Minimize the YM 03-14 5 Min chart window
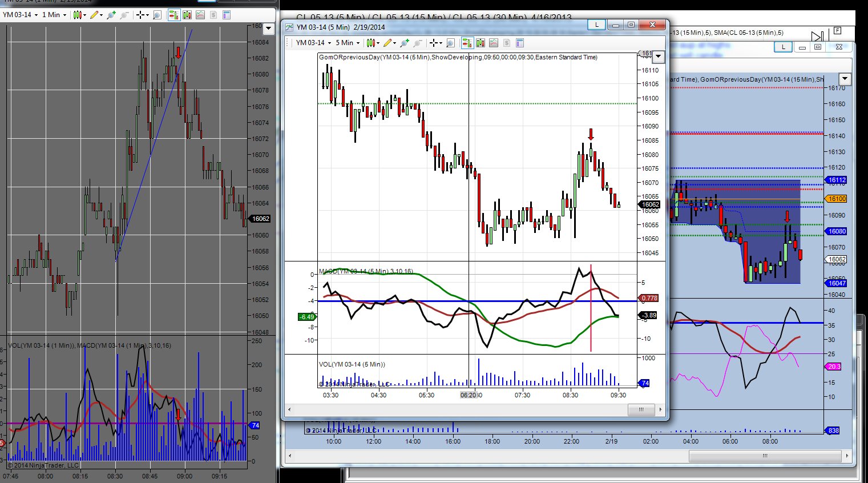Screen dimensions: 868x483 (615, 25)
